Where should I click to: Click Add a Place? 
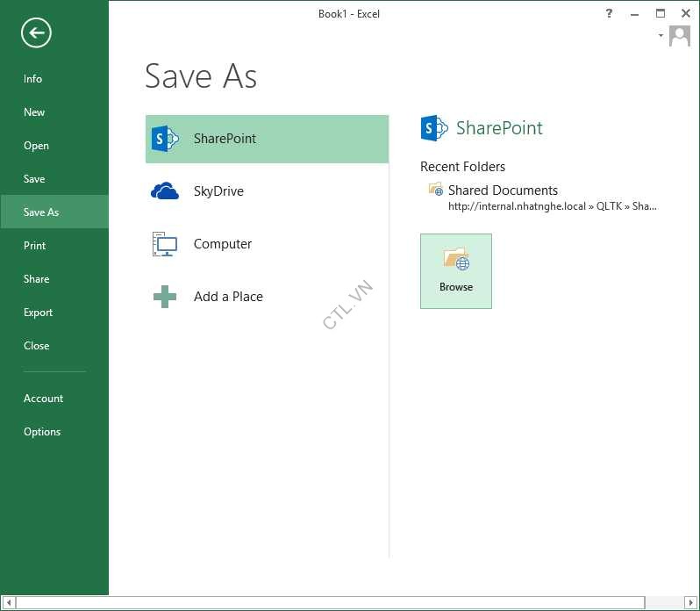click(x=267, y=297)
